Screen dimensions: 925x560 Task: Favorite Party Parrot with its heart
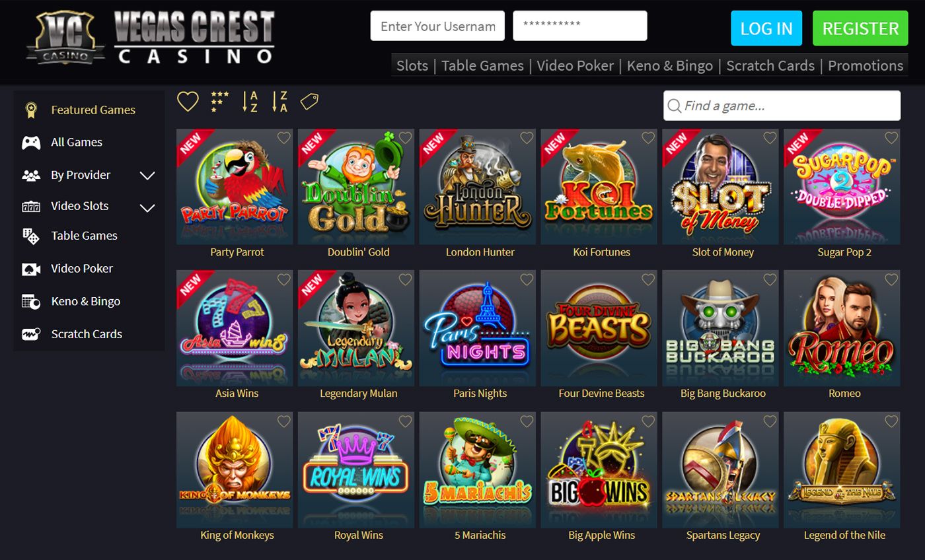click(x=284, y=138)
